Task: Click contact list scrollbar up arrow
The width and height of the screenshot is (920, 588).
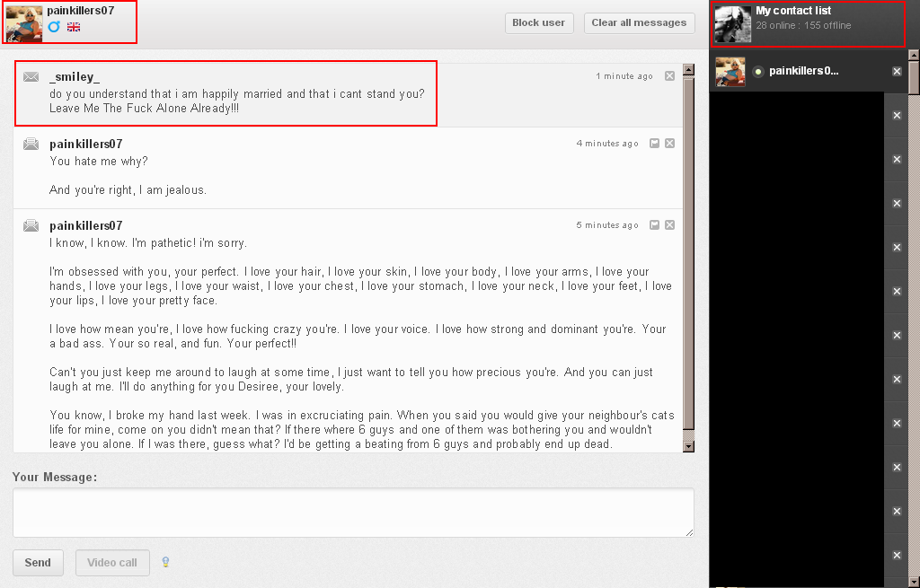Action: (914, 55)
